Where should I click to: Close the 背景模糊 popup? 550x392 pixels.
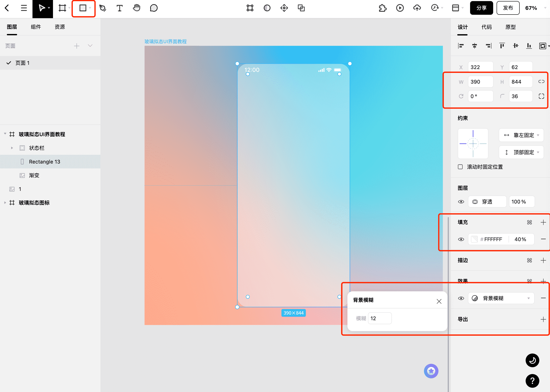439,301
